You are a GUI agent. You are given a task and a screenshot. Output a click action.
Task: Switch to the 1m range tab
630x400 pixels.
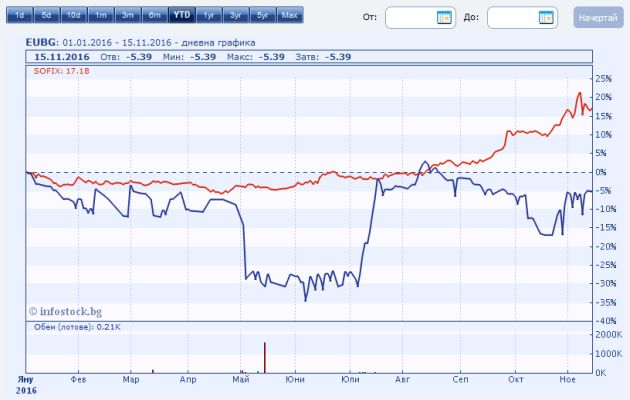point(100,15)
